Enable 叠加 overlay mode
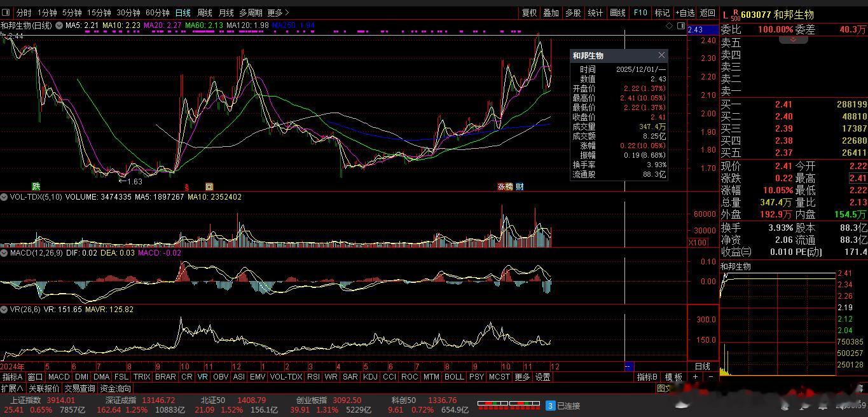The width and height of the screenshot is (868, 417). 551,13
